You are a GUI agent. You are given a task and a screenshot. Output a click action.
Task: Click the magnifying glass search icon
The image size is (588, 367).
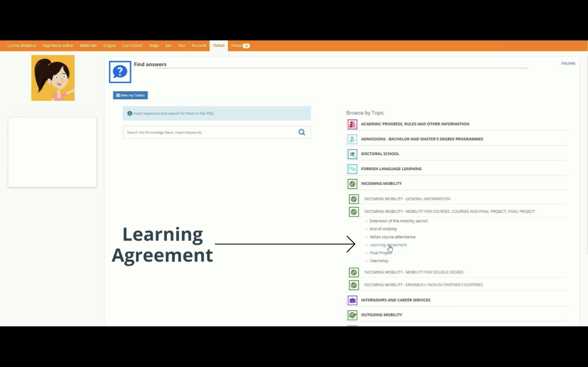[302, 132]
